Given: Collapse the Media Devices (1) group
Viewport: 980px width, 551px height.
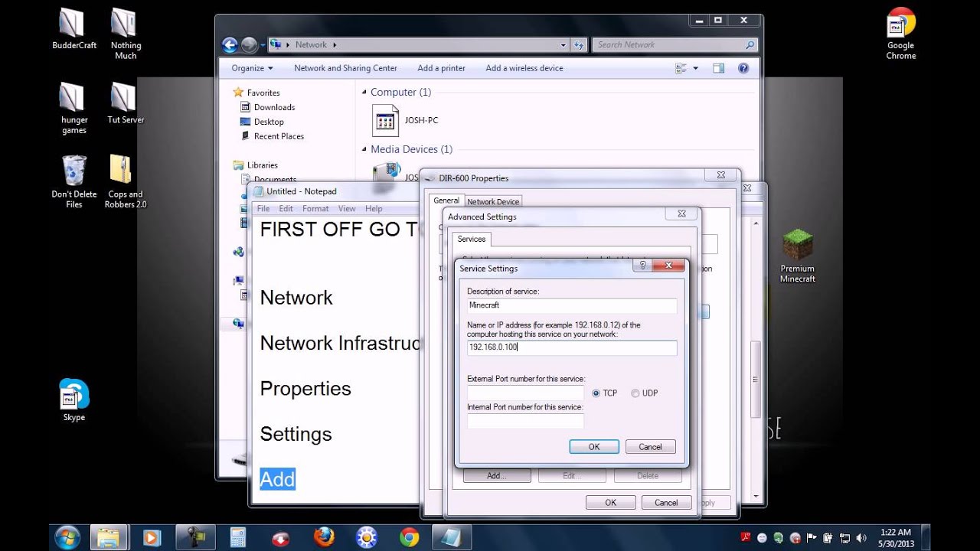Looking at the screenshot, I should click(x=364, y=150).
